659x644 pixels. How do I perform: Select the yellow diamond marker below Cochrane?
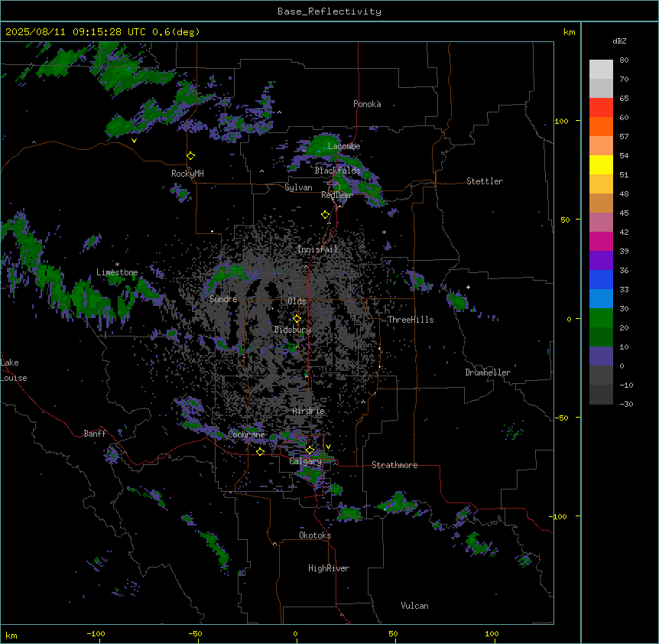tap(261, 451)
